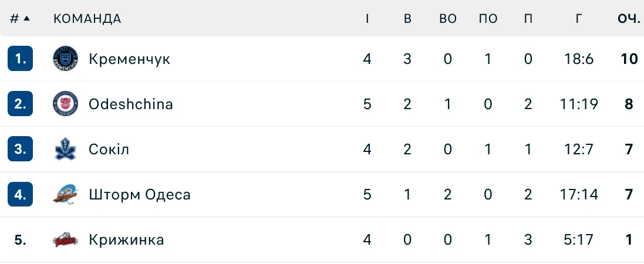Open the Шторм Одеса team page link
This screenshot has width=644, height=264.
(x=139, y=194)
